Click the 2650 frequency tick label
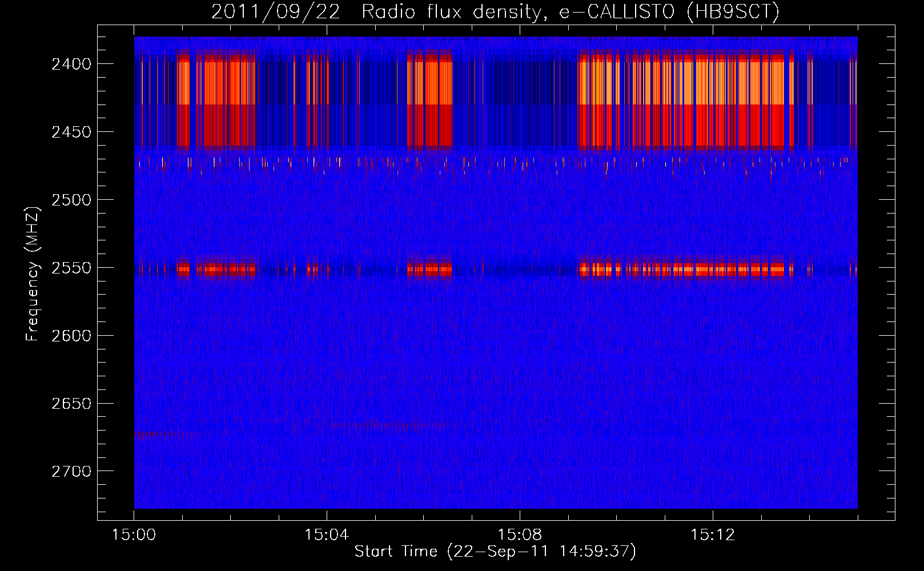Viewport: 924px width, 571px height. (71, 404)
